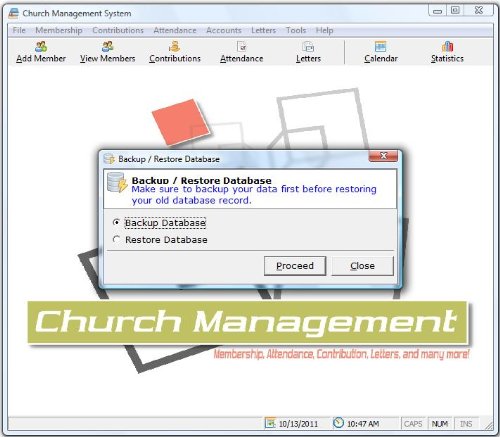Click the 10/13/2011 date in the status bar
This screenshot has height=437, width=500.
[x=298, y=424]
